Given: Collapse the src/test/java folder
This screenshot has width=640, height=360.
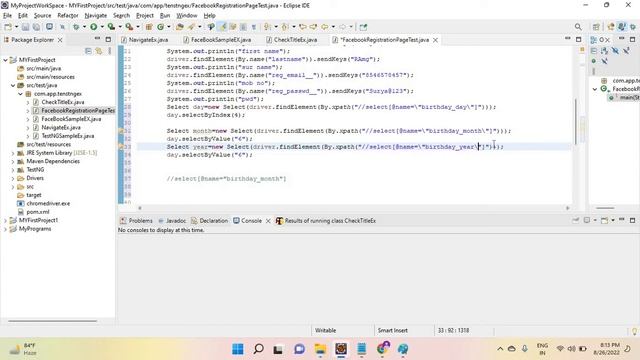Looking at the screenshot, I should click(13, 85).
